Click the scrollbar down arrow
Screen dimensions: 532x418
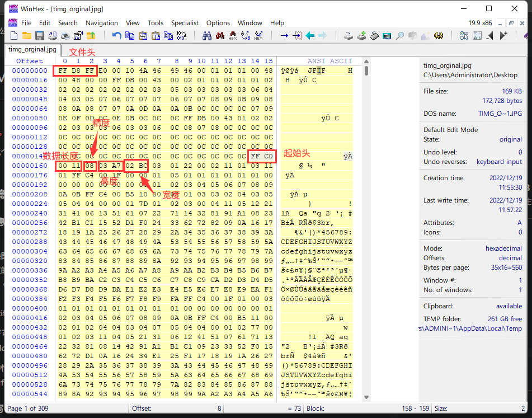(366, 397)
